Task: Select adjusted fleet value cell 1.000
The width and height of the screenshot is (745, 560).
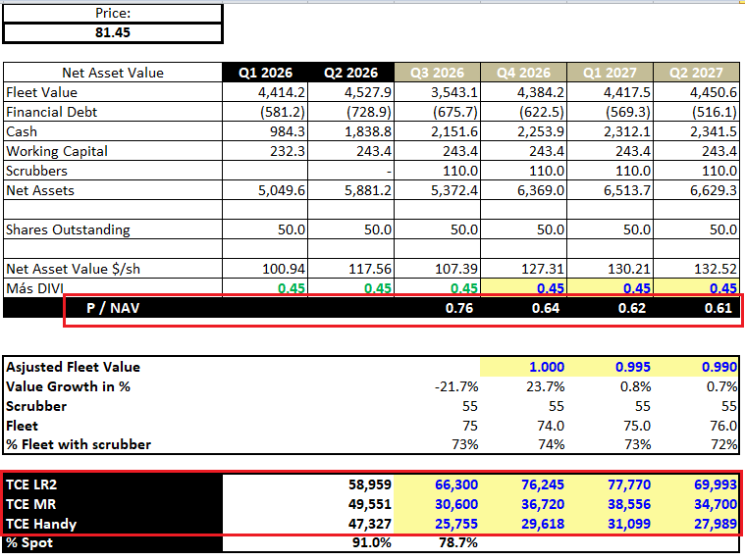Action: (523, 367)
